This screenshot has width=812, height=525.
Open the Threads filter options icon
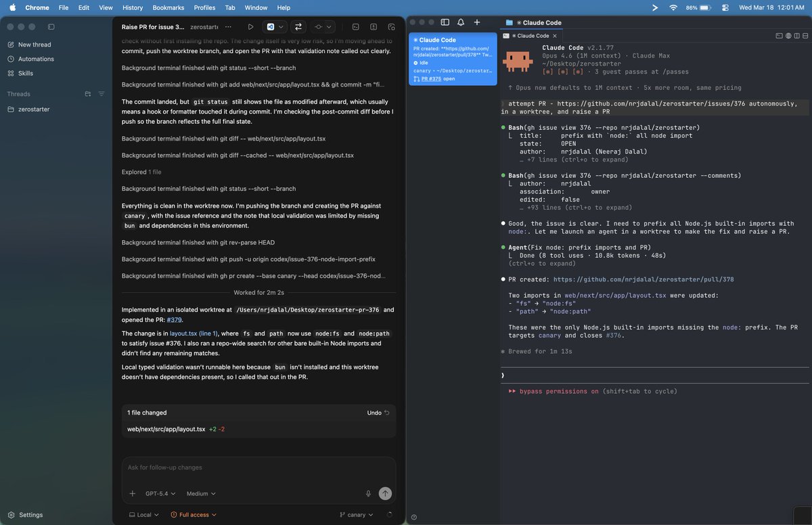click(x=101, y=94)
